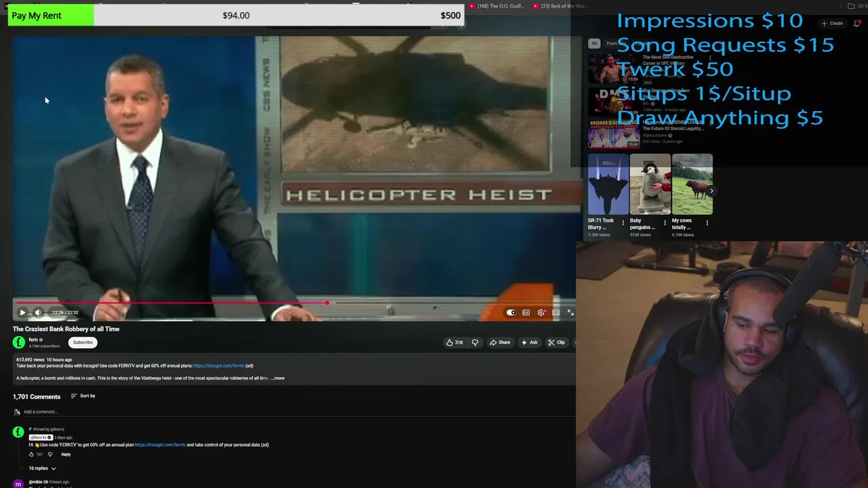Click the 12:26 / 22:32 time display
This screenshot has height=488, width=868.
[65, 312]
